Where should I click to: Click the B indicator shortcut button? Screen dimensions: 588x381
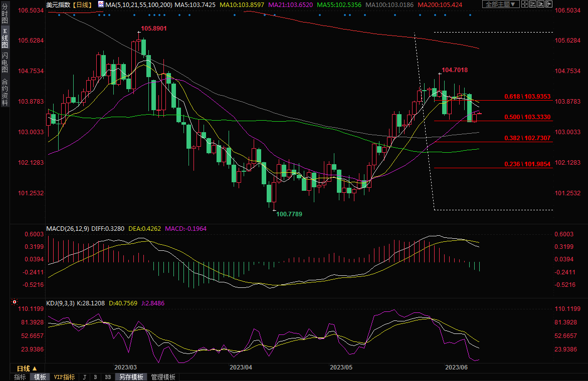pos(95,377)
